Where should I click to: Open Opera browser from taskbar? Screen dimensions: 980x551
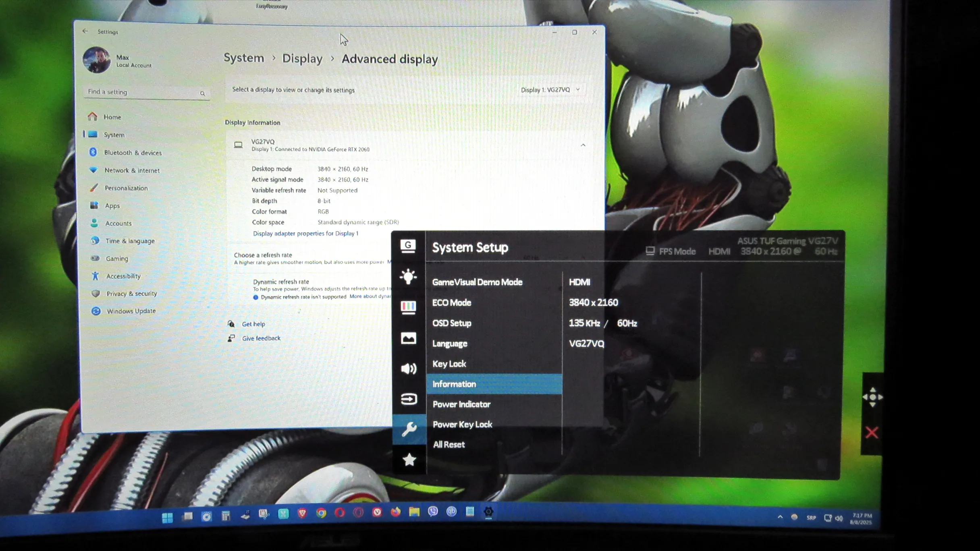340,513
